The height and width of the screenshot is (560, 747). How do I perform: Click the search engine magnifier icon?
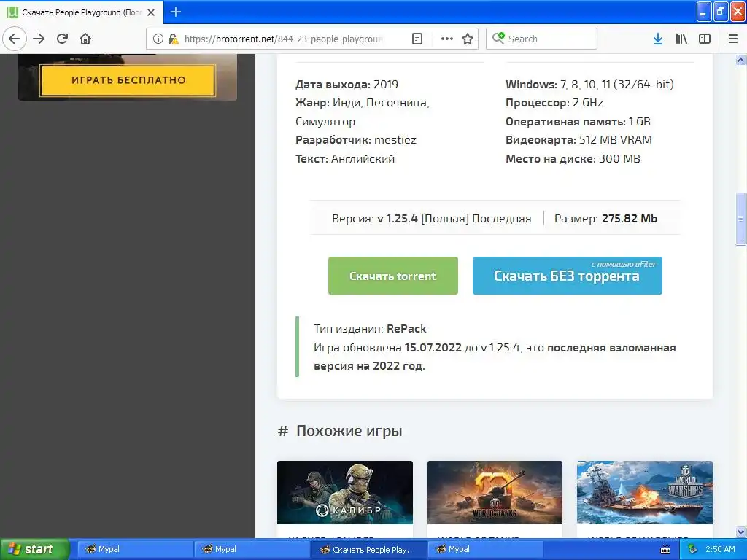coord(498,38)
